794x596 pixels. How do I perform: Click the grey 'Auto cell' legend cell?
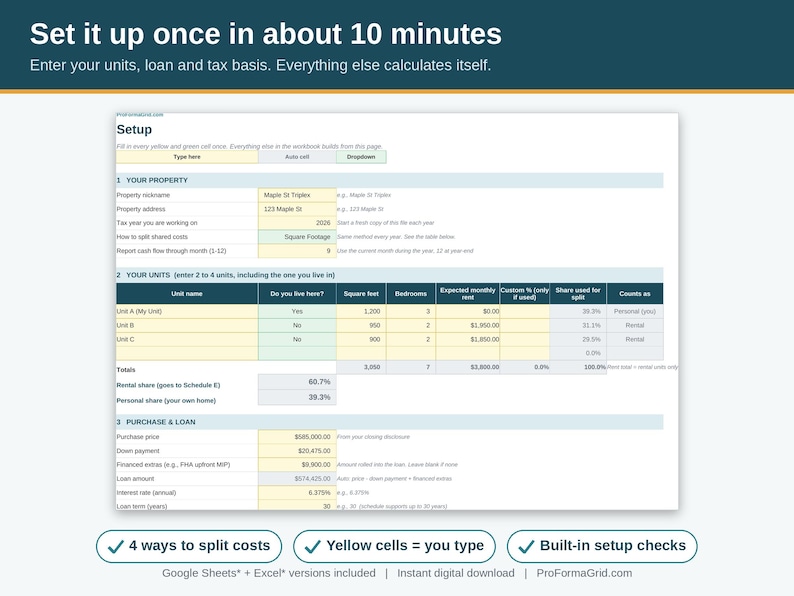(x=297, y=157)
